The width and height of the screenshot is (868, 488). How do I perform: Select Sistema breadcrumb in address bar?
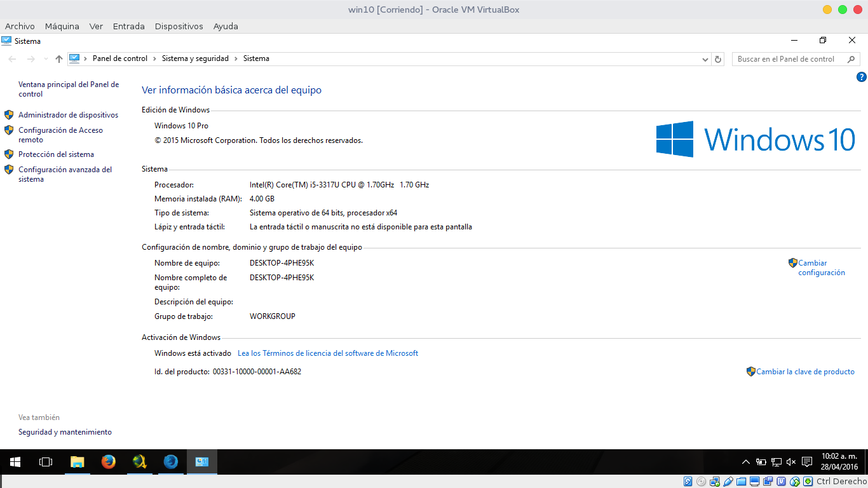click(256, 58)
